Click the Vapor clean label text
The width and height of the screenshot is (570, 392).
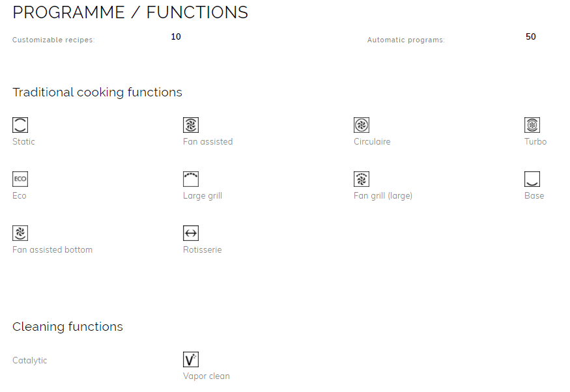tap(207, 376)
